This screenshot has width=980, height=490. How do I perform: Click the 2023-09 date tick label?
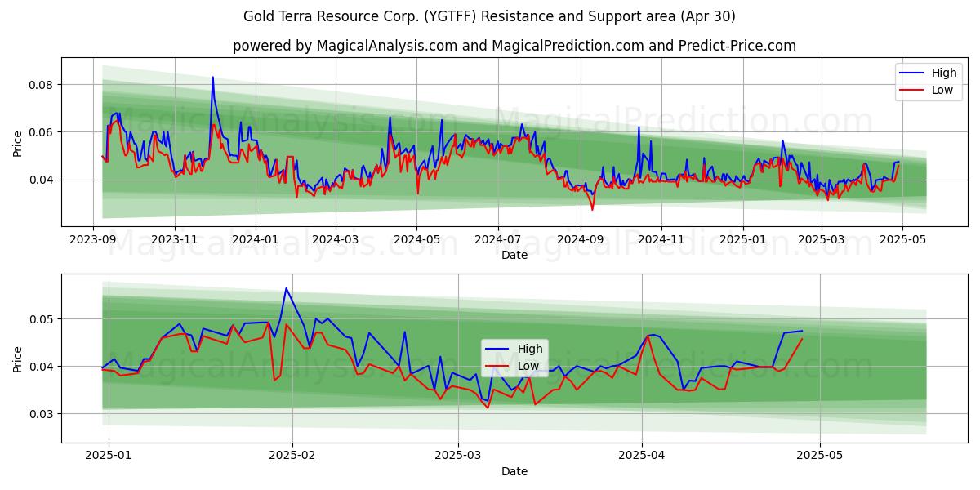click(93, 239)
